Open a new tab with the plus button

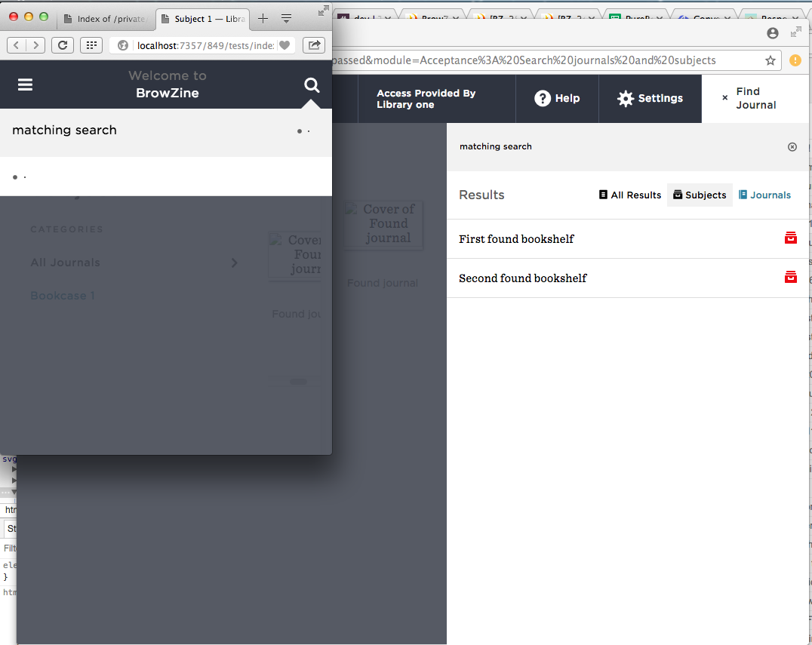(263, 19)
